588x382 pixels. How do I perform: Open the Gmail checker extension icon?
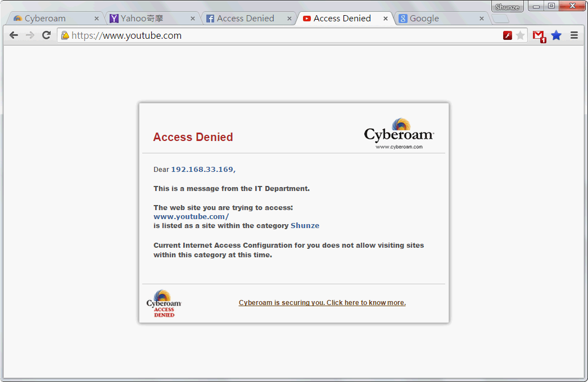pyautogui.click(x=539, y=36)
